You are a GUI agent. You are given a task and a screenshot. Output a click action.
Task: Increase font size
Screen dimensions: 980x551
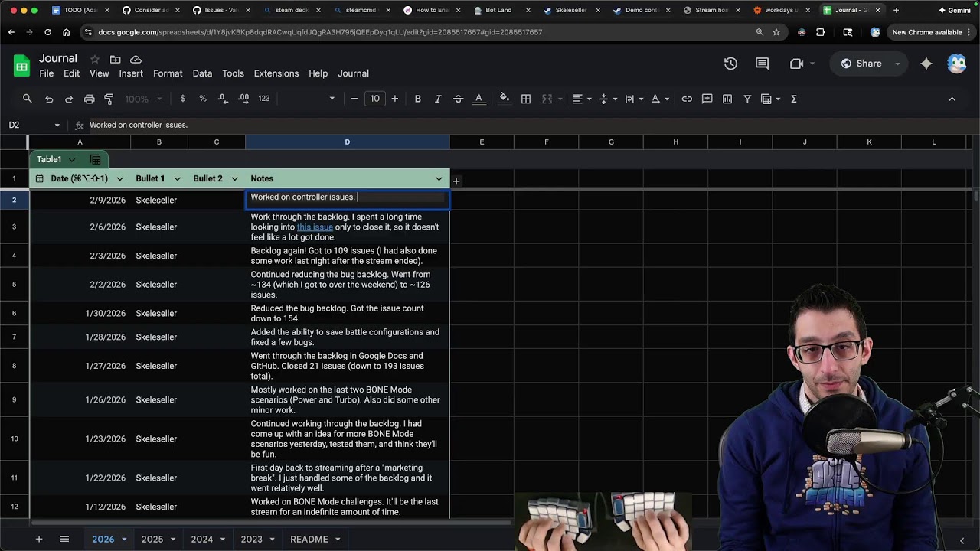(x=394, y=99)
